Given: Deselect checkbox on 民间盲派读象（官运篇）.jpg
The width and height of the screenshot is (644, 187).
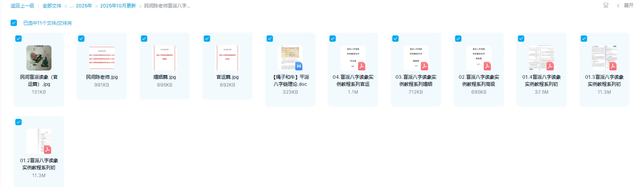Looking at the screenshot, I should pos(18,39).
